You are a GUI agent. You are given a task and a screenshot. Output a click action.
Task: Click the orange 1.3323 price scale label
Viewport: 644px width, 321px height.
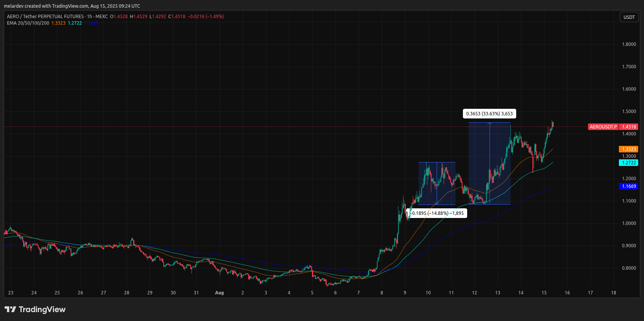tap(629, 149)
